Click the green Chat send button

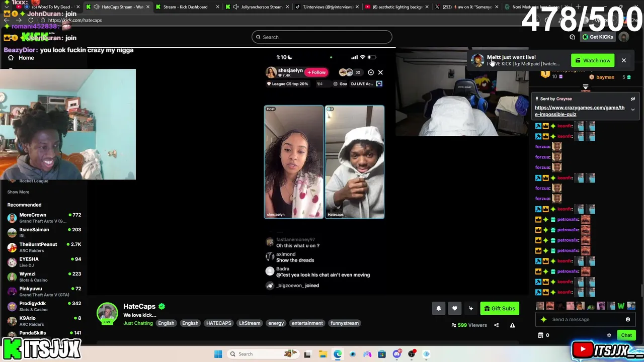tap(626, 335)
